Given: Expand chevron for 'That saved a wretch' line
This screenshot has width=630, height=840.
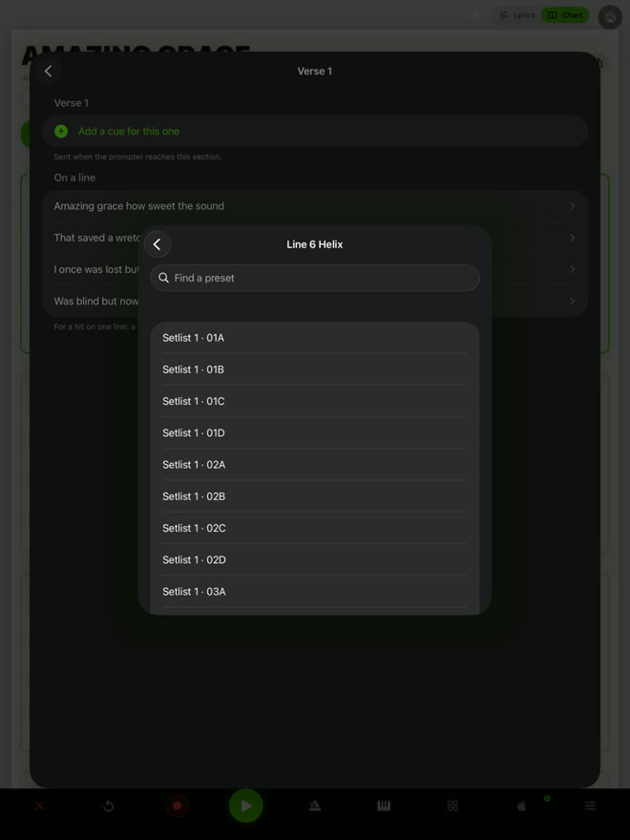Looking at the screenshot, I should pyautogui.click(x=572, y=238).
